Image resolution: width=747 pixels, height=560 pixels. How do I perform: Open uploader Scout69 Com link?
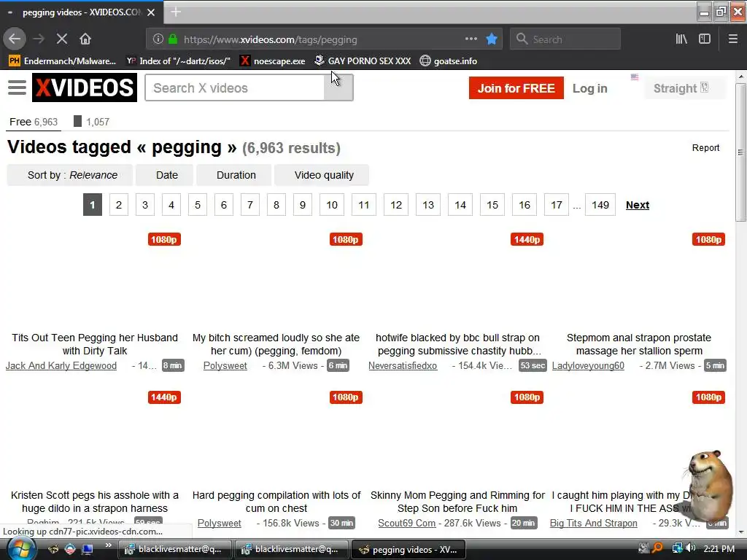407,524
